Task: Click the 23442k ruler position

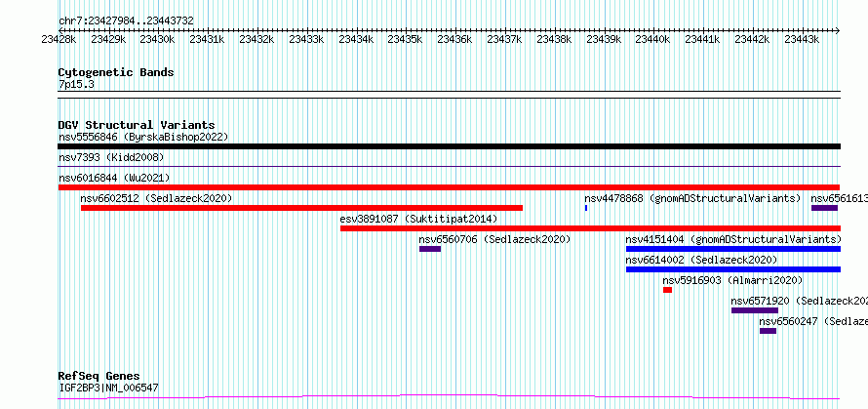Action: click(753, 39)
